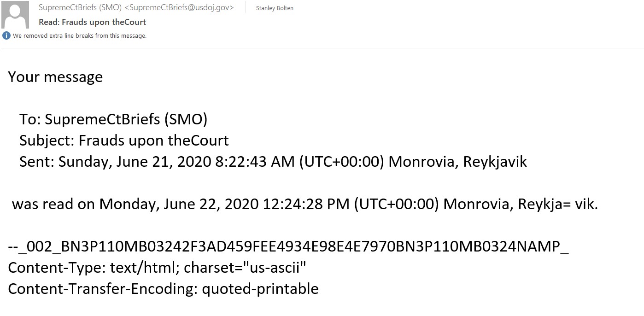
Task: Click the SupremeCtBriefs@usdoj.gov email address
Action: coord(179,7)
